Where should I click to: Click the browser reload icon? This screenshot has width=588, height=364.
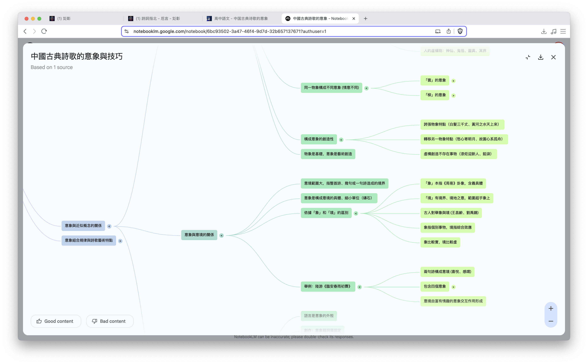coord(44,31)
